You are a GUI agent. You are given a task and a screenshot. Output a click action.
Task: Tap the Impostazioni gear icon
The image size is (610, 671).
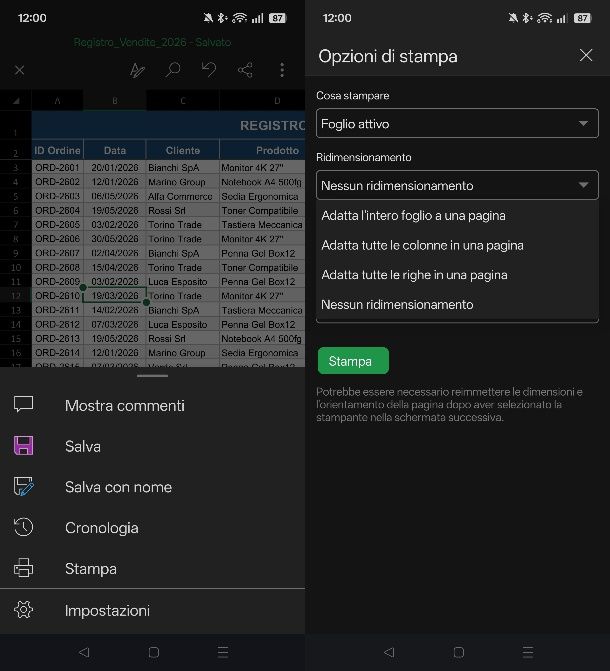click(24, 609)
